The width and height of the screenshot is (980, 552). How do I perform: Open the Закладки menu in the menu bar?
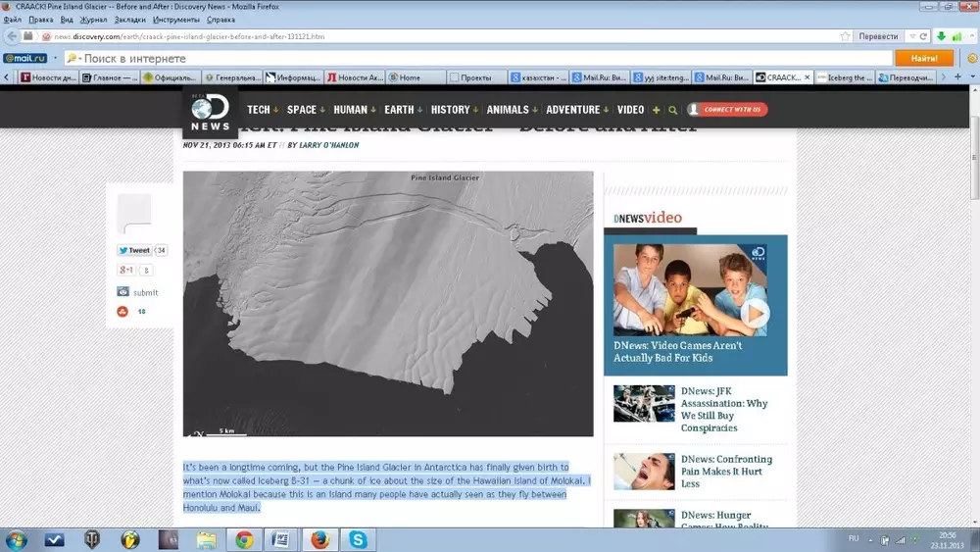tap(128, 20)
